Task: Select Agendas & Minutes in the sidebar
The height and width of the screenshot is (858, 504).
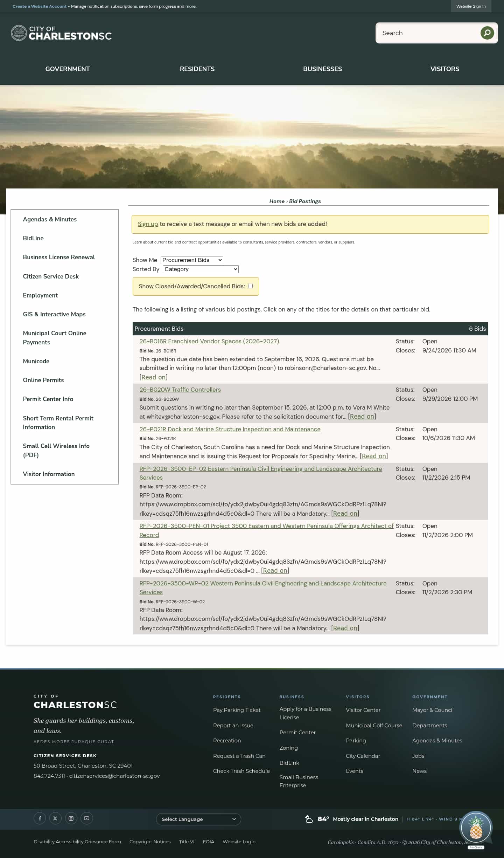Action: click(50, 219)
